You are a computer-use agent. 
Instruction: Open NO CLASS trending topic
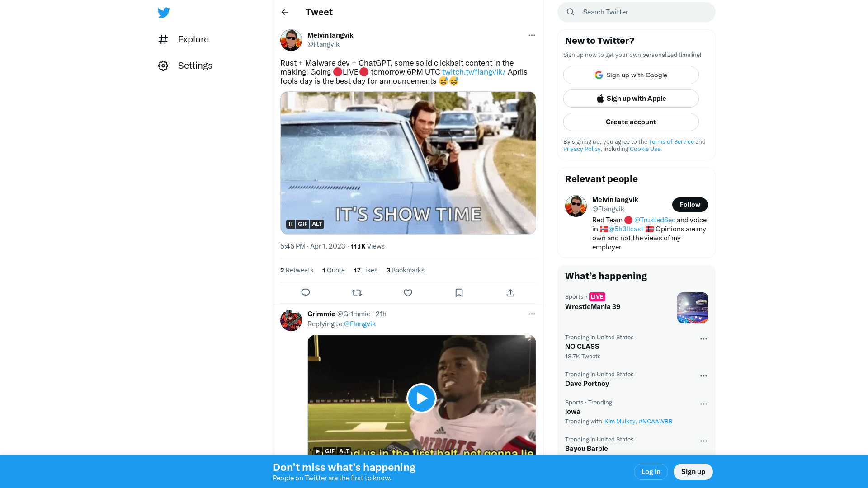(x=582, y=347)
